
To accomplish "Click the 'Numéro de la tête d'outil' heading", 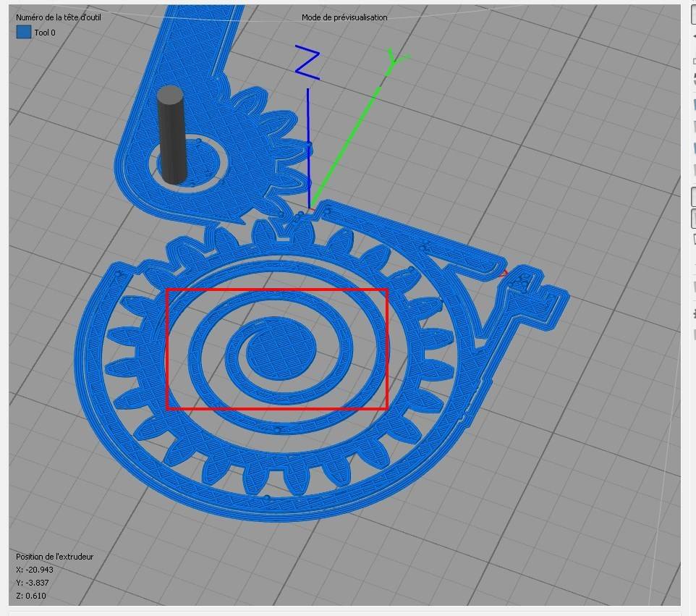I will click(59, 17).
